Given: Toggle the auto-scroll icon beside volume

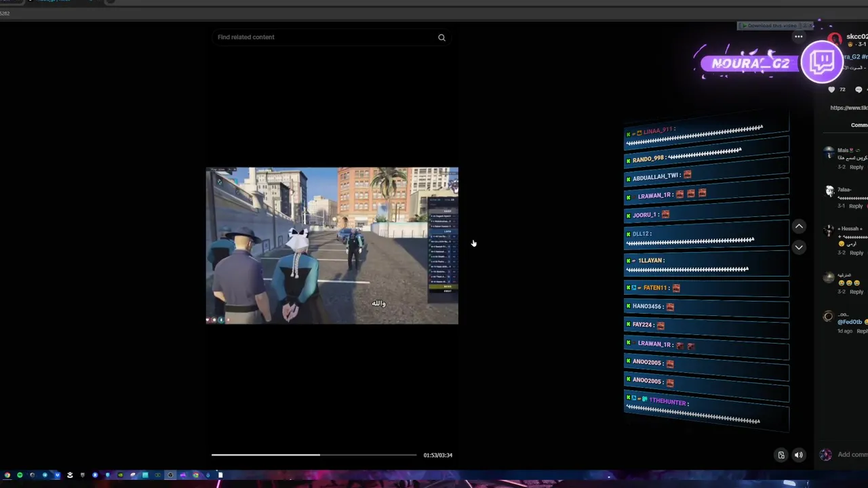Looking at the screenshot, I should [x=781, y=455].
